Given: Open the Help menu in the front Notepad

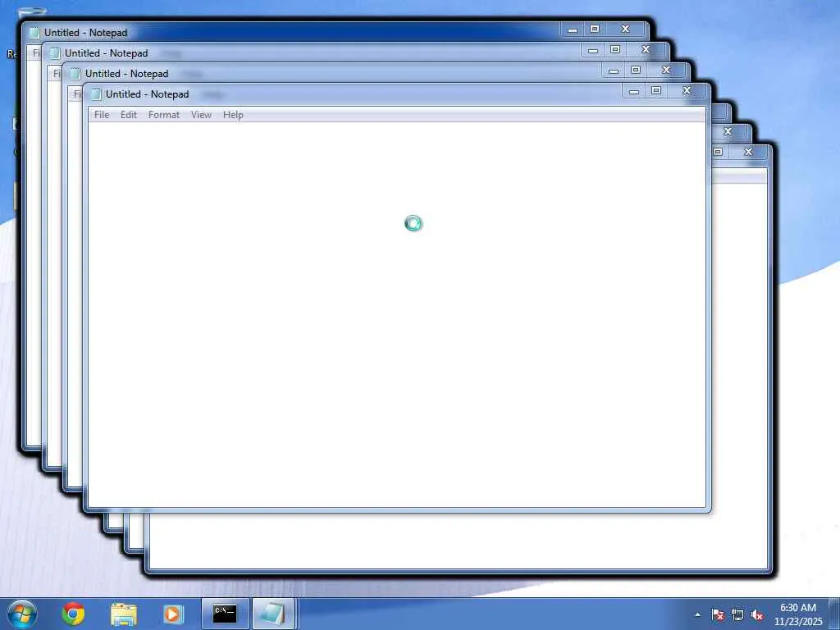Looking at the screenshot, I should point(233,115).
